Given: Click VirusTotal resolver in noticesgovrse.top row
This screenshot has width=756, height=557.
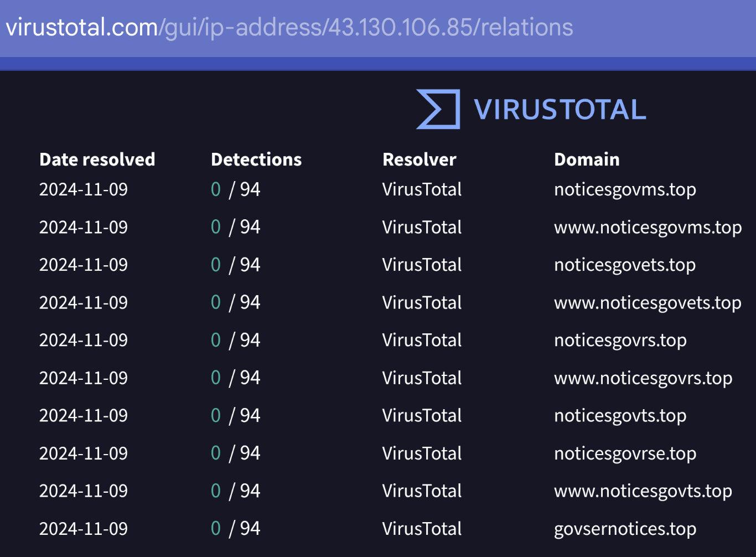Looking at the screenshot, I should pyautogui.click(x=422, y=453).
